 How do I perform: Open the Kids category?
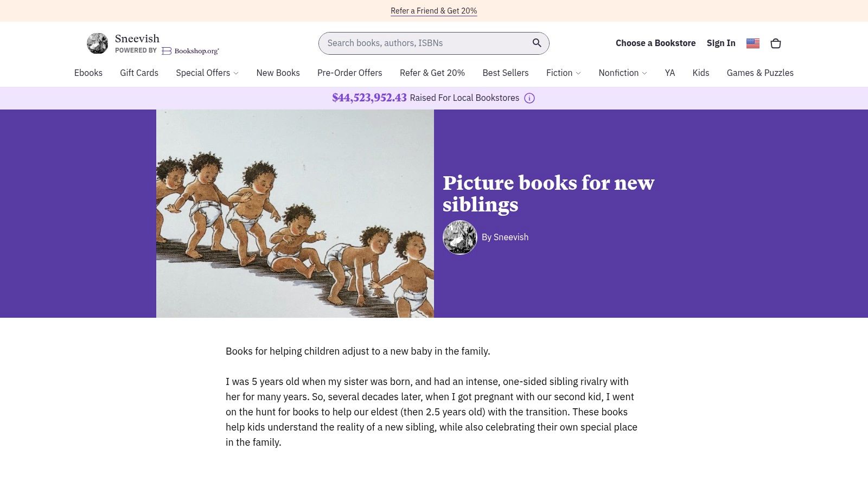pos(700,73)
